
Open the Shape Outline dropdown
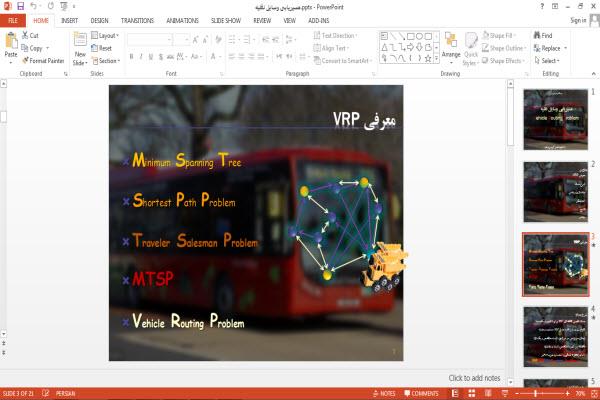click(x=504, y=48)
